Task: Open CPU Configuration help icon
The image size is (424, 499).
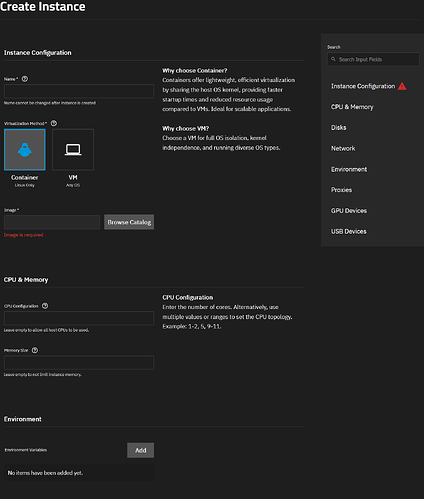Action: [x=45, y=306]
